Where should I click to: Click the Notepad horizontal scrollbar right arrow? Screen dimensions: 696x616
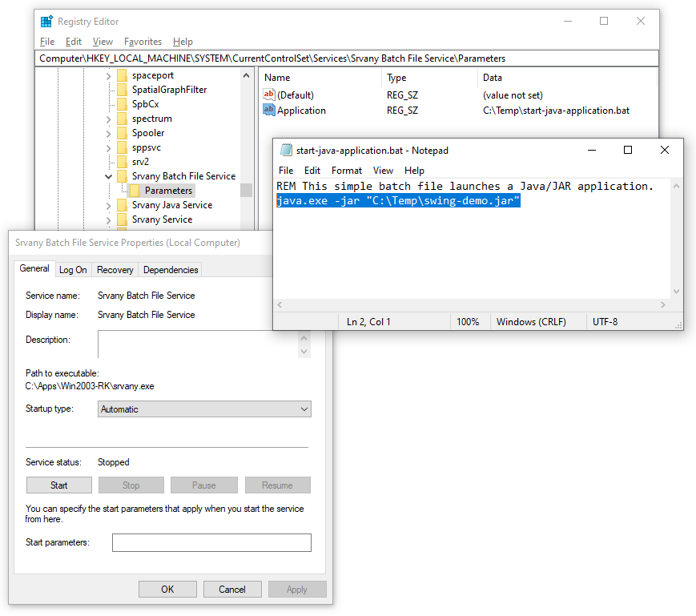[662, 305]
